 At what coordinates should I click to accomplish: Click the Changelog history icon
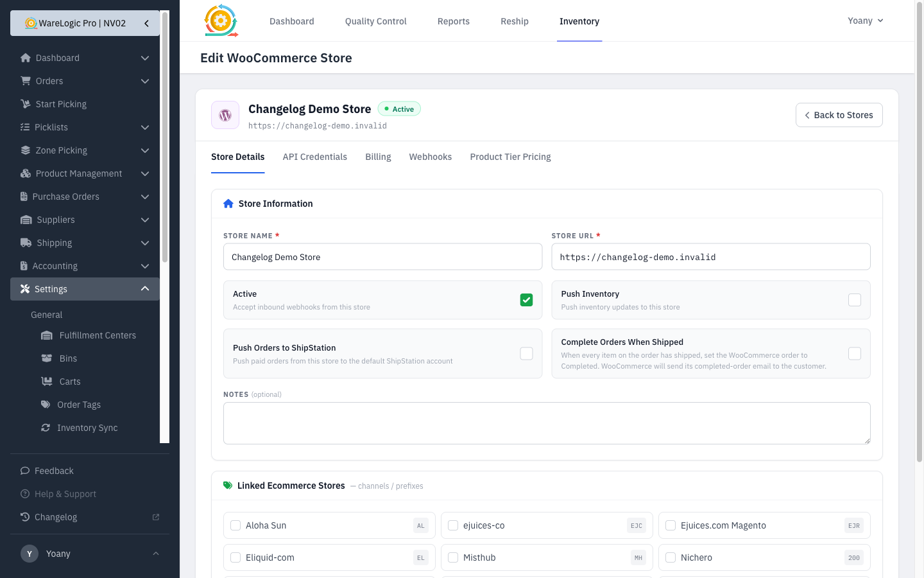25,517
